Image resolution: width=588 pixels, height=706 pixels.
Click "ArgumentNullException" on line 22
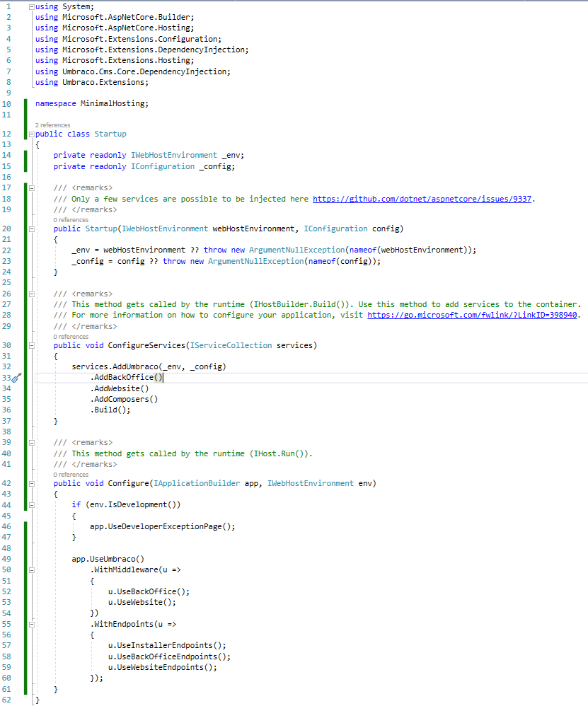[296, 250]
